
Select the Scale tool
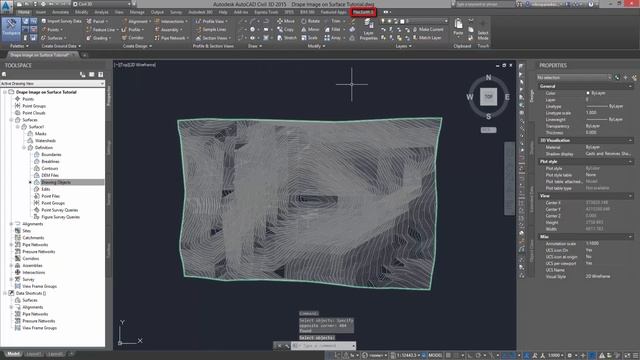[309, 38]
